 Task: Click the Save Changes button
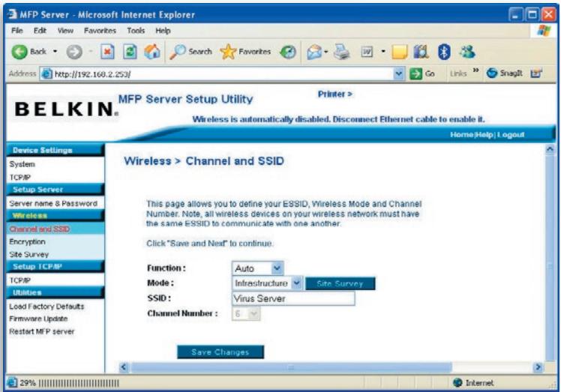[x=220, y=352]
